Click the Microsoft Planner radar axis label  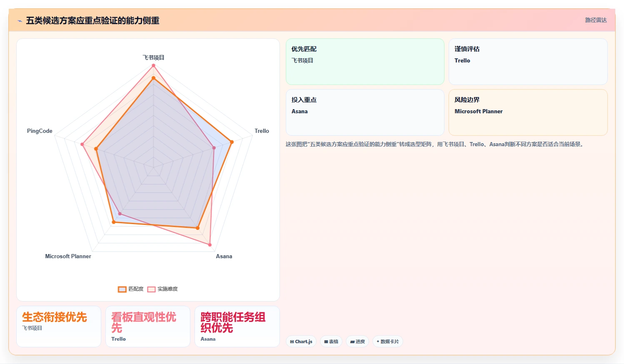pos(68,256)
